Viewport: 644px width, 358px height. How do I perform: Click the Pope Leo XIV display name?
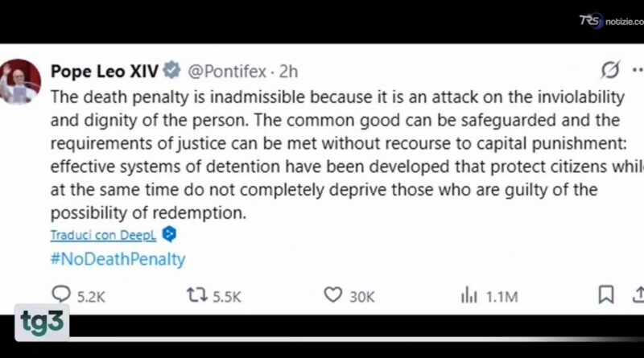click(x=105, y=71)
